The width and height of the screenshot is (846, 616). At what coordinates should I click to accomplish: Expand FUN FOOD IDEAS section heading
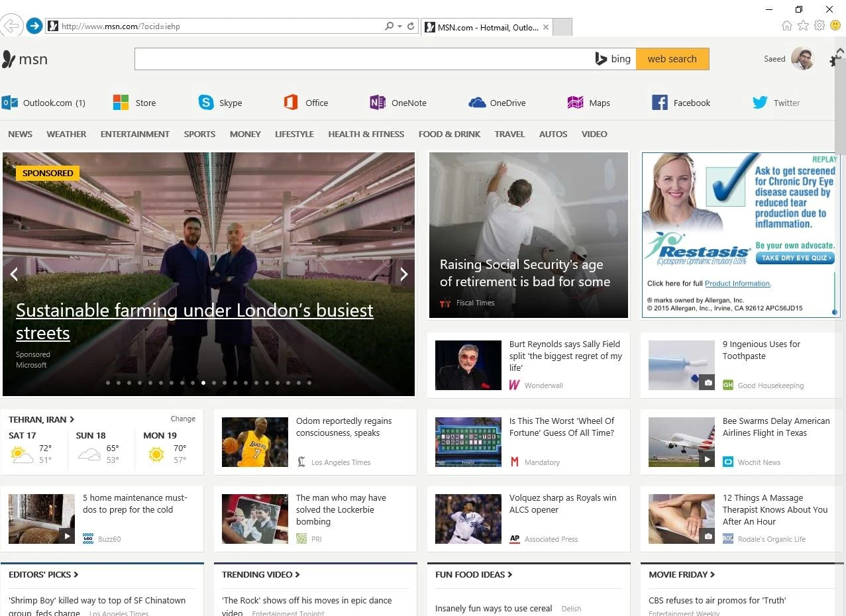coord(474,574)
